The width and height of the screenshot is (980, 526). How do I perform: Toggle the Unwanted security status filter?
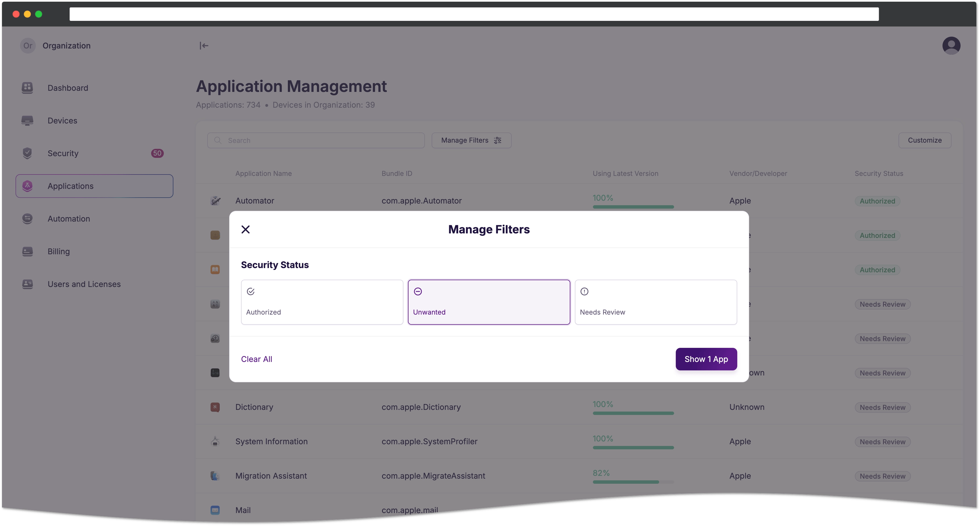point(489,302)
